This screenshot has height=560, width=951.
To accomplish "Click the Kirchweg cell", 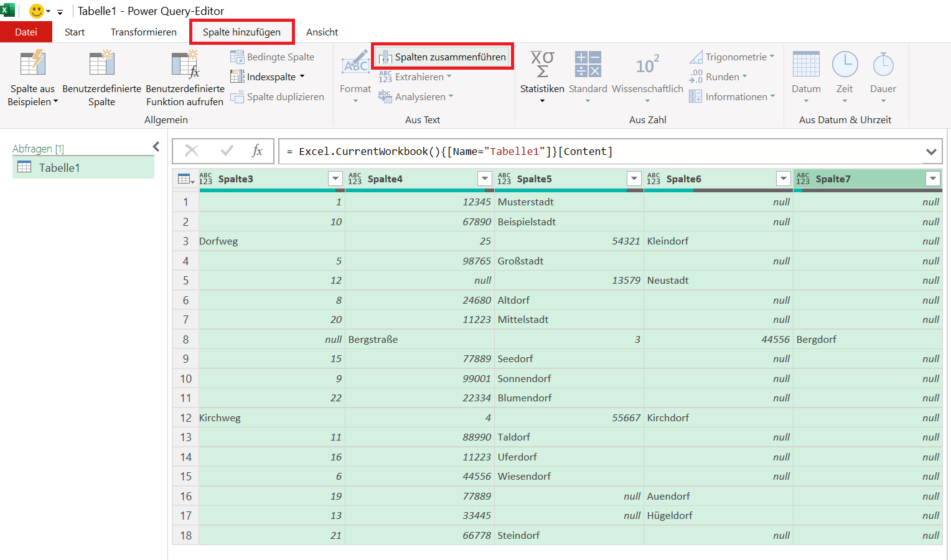I will (x=272, y=418).
